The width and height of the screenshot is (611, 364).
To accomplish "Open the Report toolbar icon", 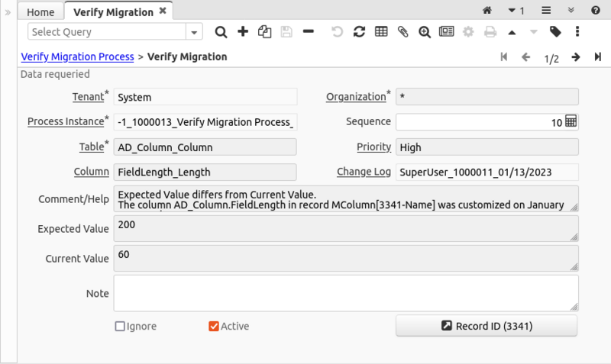I will click(446, 32).
